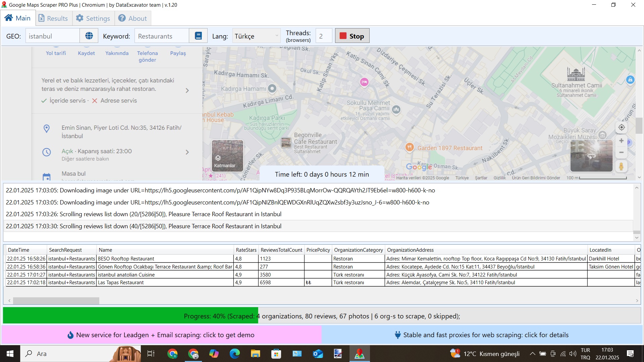This screenshot has width=644, height=362.
Task: Open the keyword list icon button
Action: (198, 36)
